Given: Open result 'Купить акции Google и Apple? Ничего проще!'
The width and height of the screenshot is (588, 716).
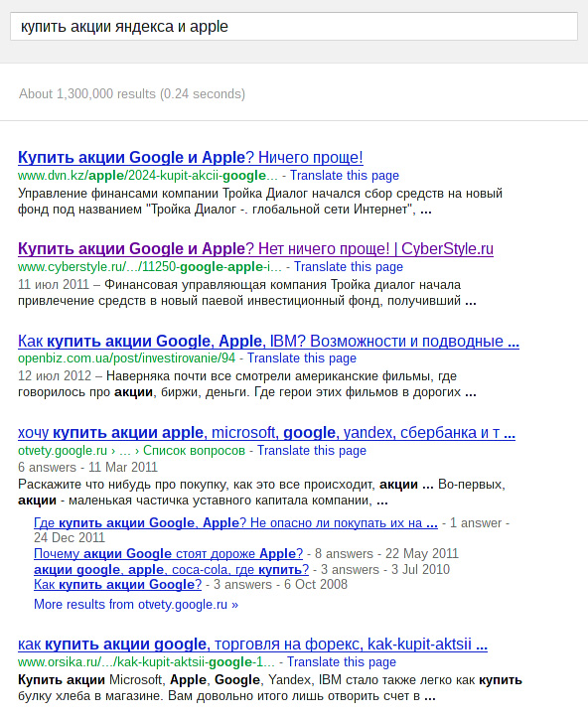Looking at the screenshot, I should coord(191,157).
